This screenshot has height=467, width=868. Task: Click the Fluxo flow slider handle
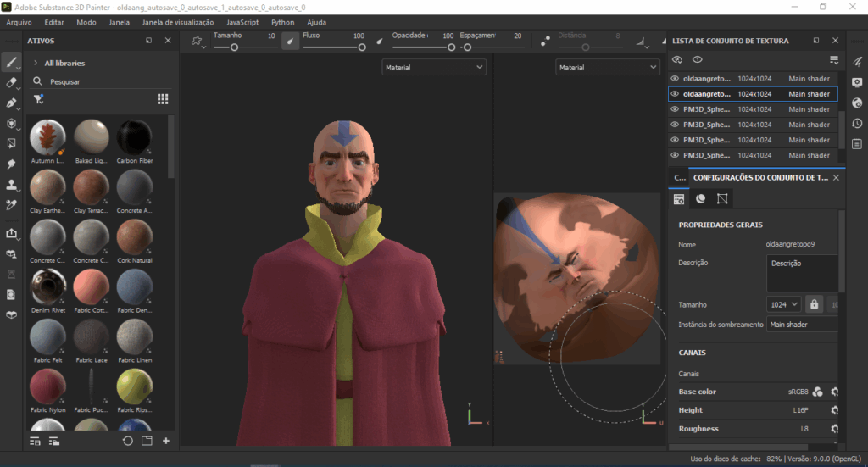362,47
